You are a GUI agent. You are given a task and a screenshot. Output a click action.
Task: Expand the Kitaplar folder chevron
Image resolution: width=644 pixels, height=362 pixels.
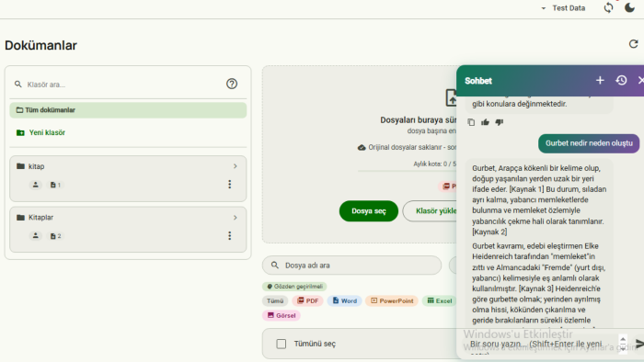[x=235, y=217]
